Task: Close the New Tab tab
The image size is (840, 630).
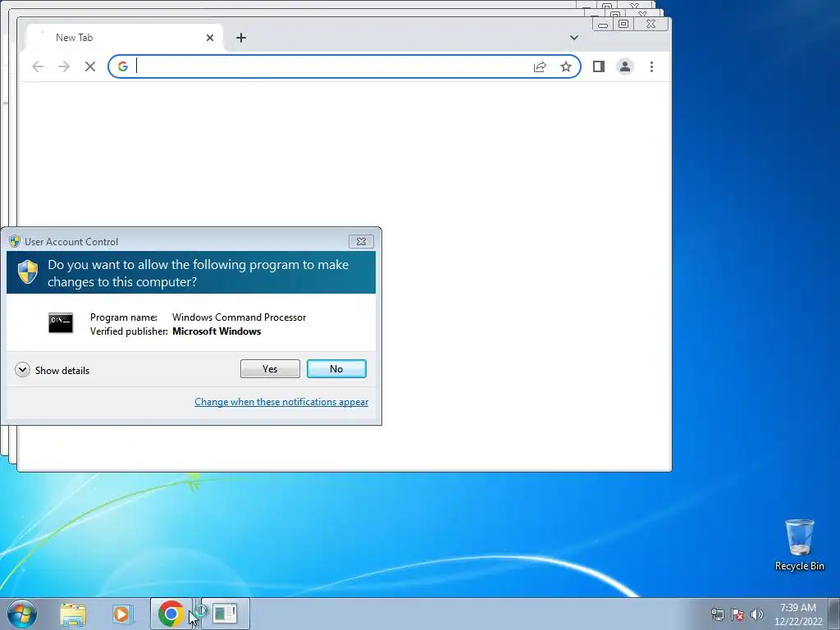Action: (210, 38)
